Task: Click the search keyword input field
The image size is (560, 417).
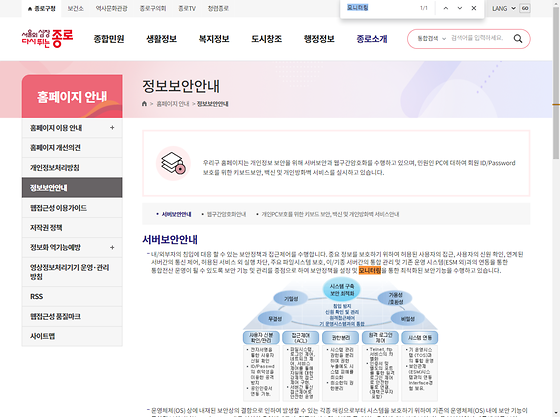Action: click(479, 38)
